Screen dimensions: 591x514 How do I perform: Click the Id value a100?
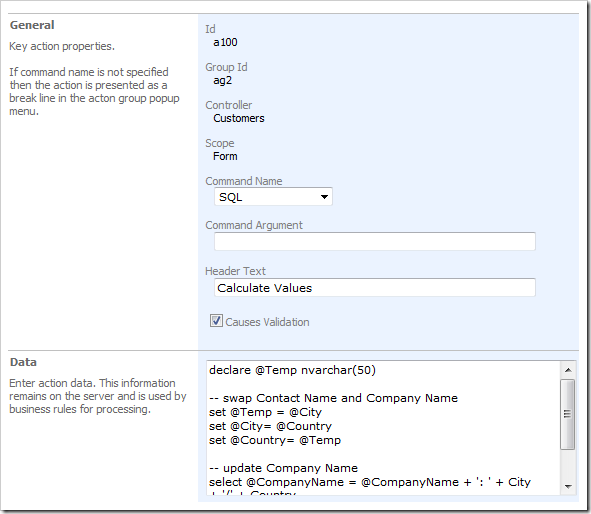[x=225, y=42]
